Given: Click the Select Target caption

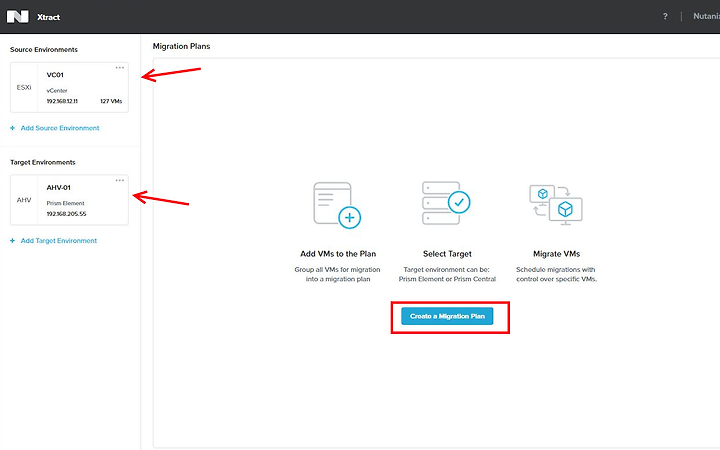Looking at the screenshot, I should [447, 254].
